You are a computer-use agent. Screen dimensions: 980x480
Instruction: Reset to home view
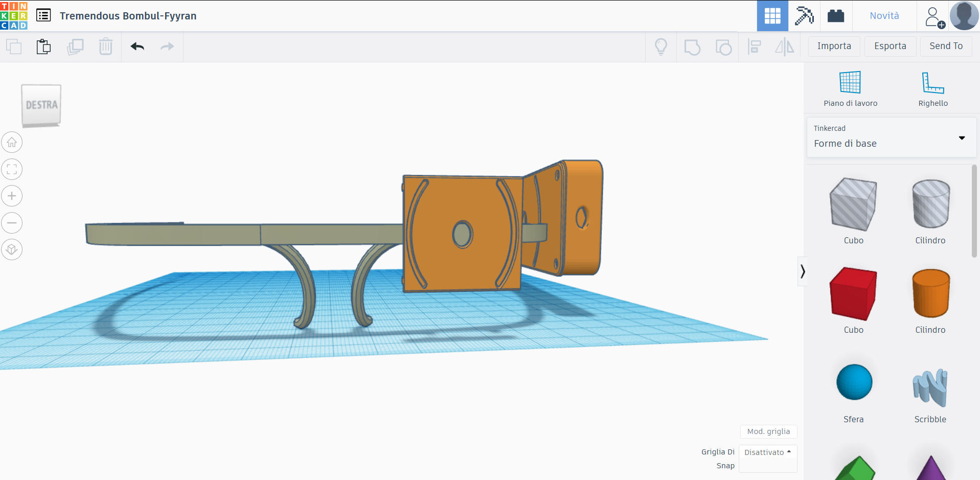[x=12, y=142]
